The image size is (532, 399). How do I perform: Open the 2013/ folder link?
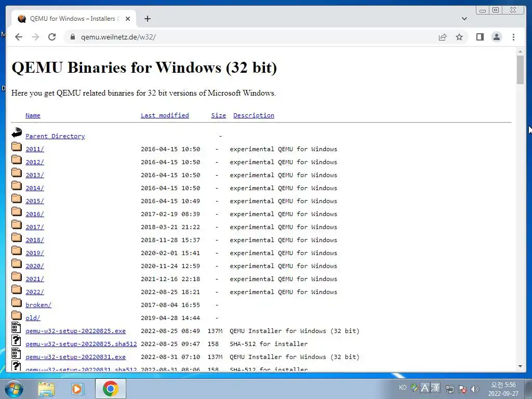point(35,175)
